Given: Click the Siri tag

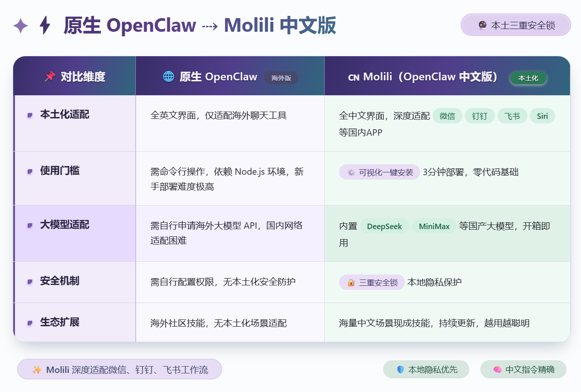Looking at the screenshot, I should click(542, 116).
